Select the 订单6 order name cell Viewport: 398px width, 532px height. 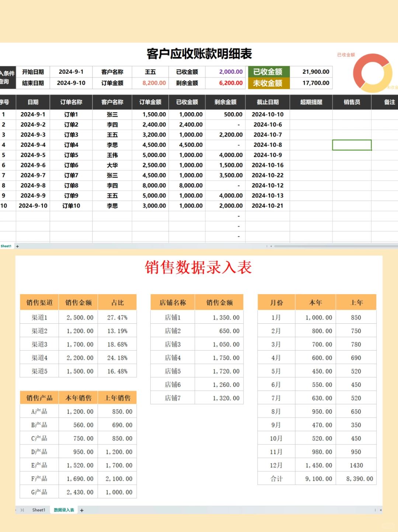pos(71,165)
